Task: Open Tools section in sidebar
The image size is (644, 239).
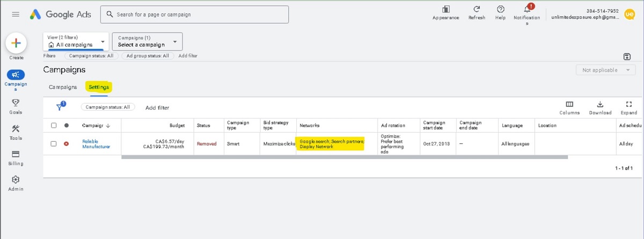Action: [x=16, y=129]
